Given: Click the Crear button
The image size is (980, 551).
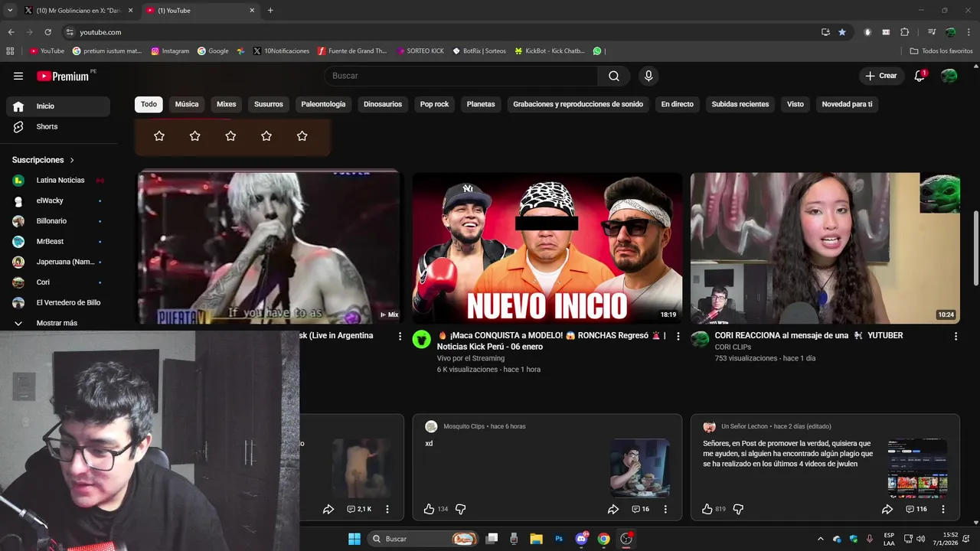Looking at the screenshot, I should pyautogui.click(x=881, y=76).
